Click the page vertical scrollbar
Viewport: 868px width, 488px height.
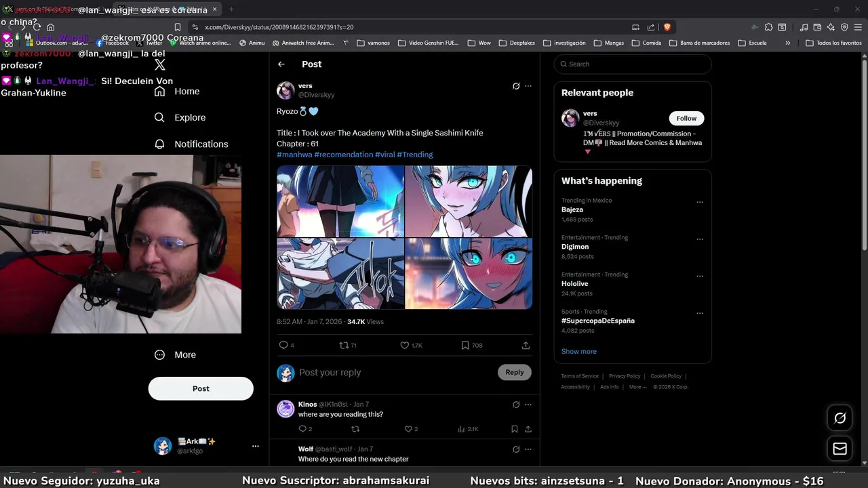coord(864,156)
